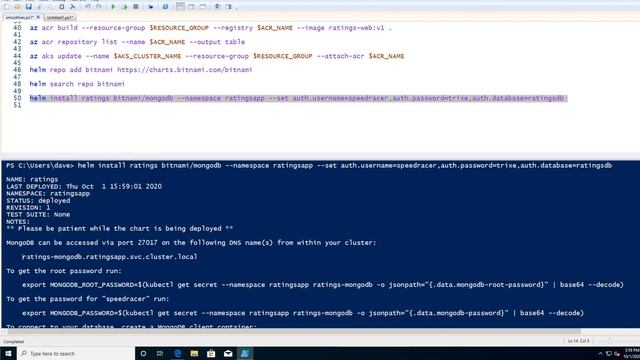The image size is (640, 360).
Task: Save the current script
Action: click(x=29, y=7)
